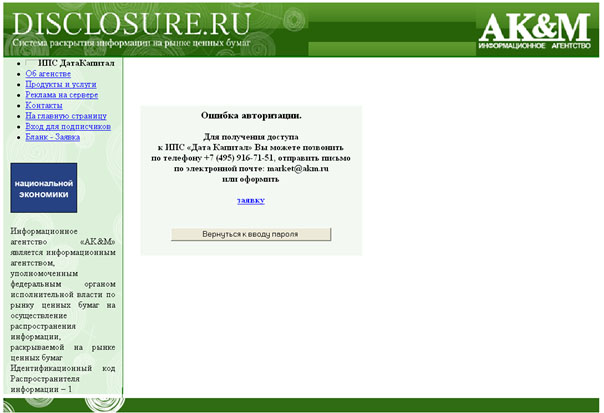Click the 'Идентификационный код Распространителя' sidebar text
This screenshot has height=413, width=604.
(63, 373)
